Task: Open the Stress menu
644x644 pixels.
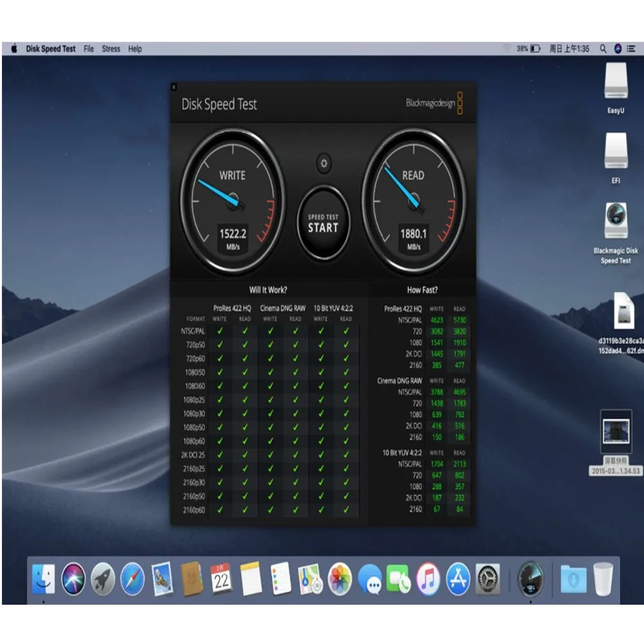Action: point(111,49)
